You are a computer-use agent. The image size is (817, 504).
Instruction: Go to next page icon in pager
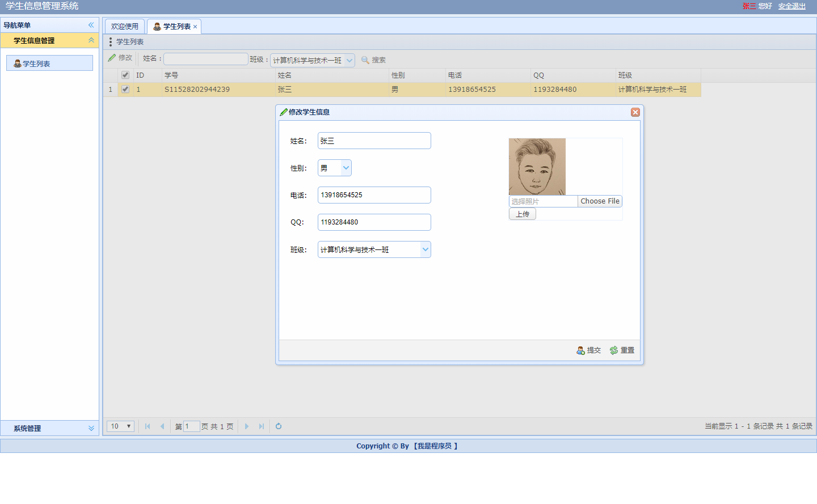pyautogui.click(x=246, y=426)
